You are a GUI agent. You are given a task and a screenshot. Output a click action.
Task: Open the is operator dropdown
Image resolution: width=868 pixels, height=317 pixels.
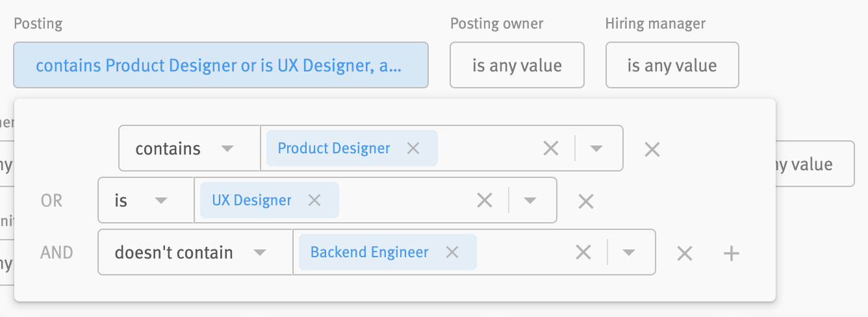146,200
